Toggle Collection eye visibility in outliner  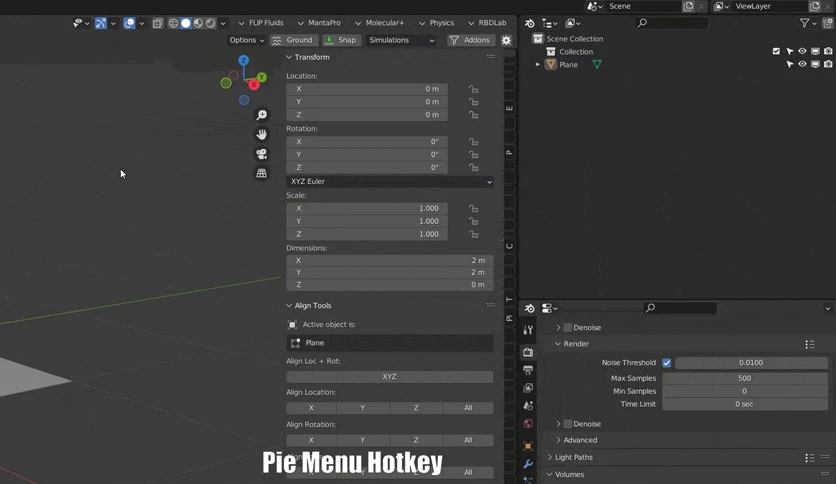(x=802, y=51)
